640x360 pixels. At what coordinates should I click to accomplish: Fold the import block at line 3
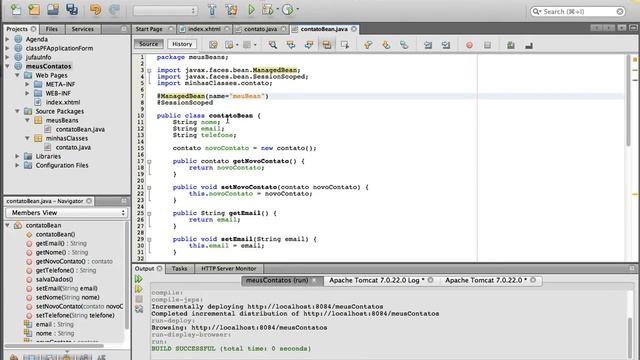coord(149,71)
